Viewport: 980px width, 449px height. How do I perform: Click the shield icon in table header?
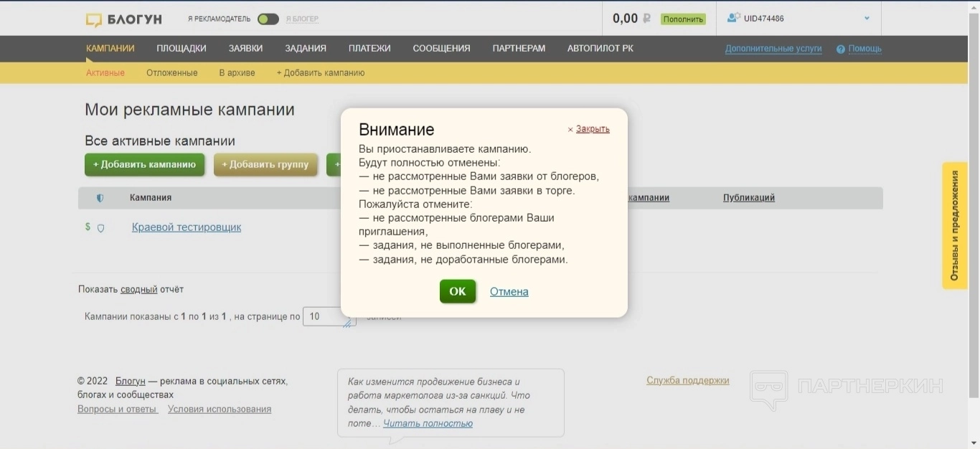pyautogui.click(x=100, y=198)
